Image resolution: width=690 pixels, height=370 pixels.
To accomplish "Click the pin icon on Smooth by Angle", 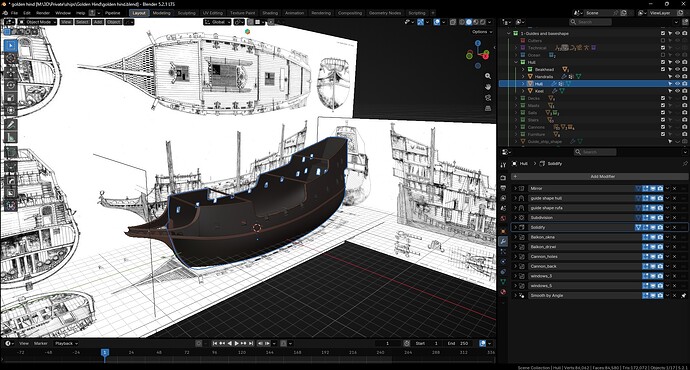I will [x=683, y=296].
